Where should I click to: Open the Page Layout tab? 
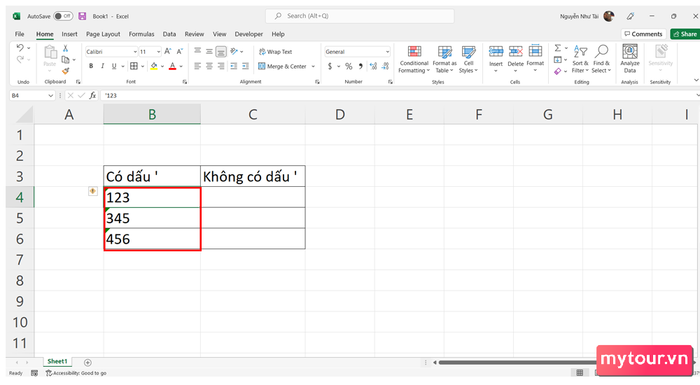click(x=103, y=34)
